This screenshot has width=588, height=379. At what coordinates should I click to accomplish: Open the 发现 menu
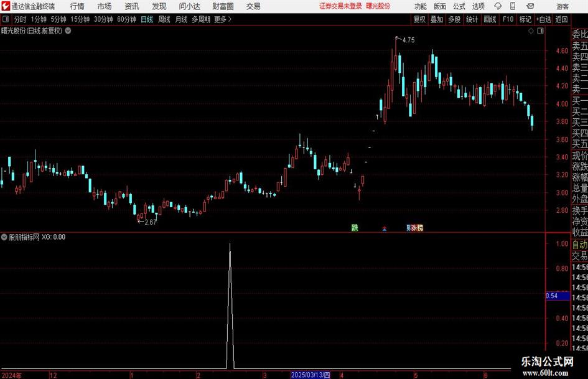coord(159,6)
